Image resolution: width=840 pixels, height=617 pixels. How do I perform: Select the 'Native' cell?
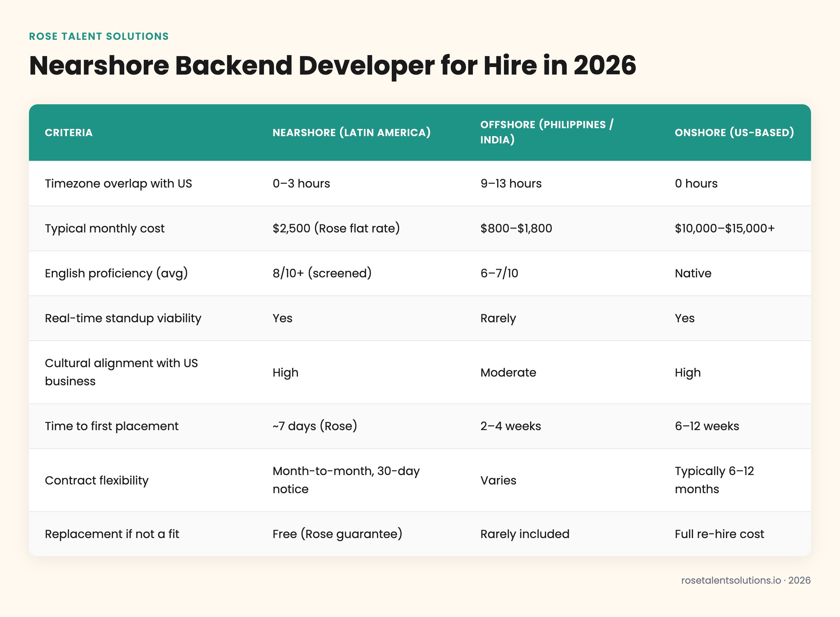point(693,273)
